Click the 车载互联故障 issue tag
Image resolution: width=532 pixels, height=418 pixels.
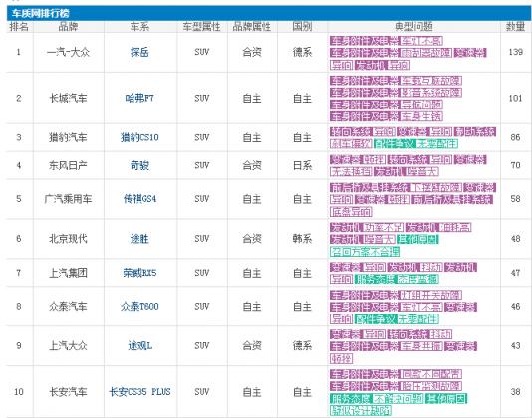pyautogui.click(x=431, y=81)
